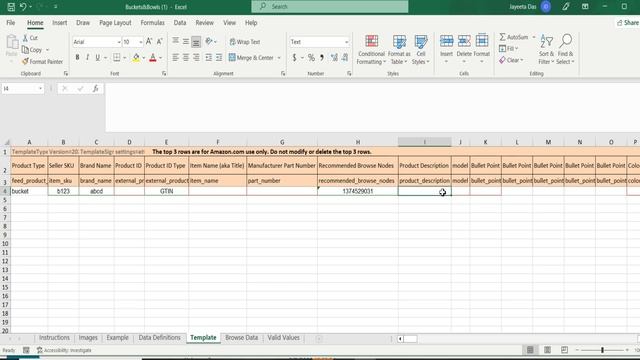Open the File tab
Image resolution: width=640 pixels, height=360 pixels.
[x=11, y=23]
